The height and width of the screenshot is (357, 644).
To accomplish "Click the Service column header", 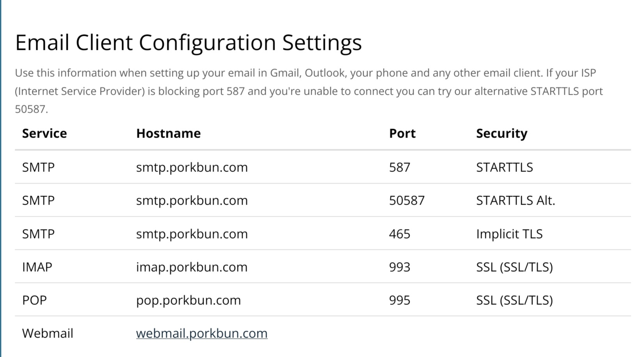I will pyautogui.click(x=44, y=133).
